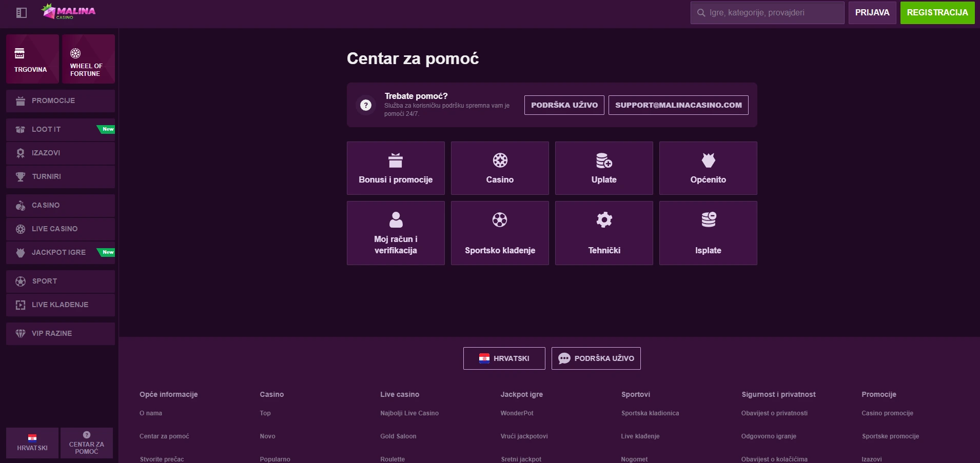Open Centar za pomoć sidebar button
Image resolution: width=980 pixels, height=463 pixels.
pos(87,443)
